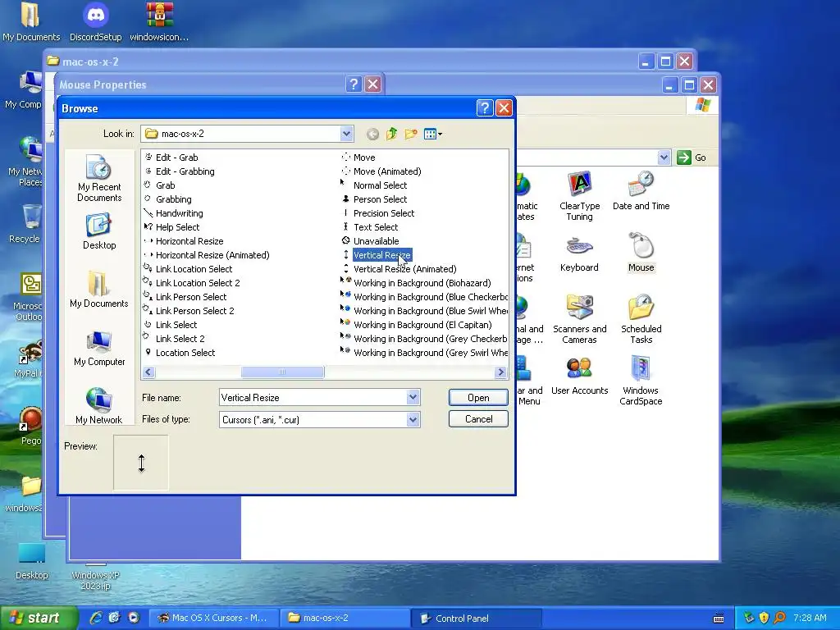Open ClearType Tuning in Control Panel
This screenshot has height=630, width=840.
[579, 195]
